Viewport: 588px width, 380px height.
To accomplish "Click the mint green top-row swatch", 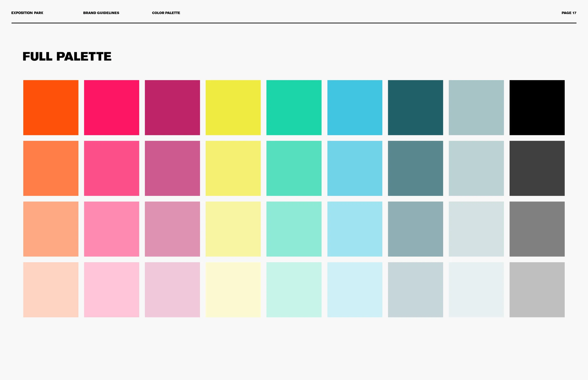I will [x=294, y=108].
